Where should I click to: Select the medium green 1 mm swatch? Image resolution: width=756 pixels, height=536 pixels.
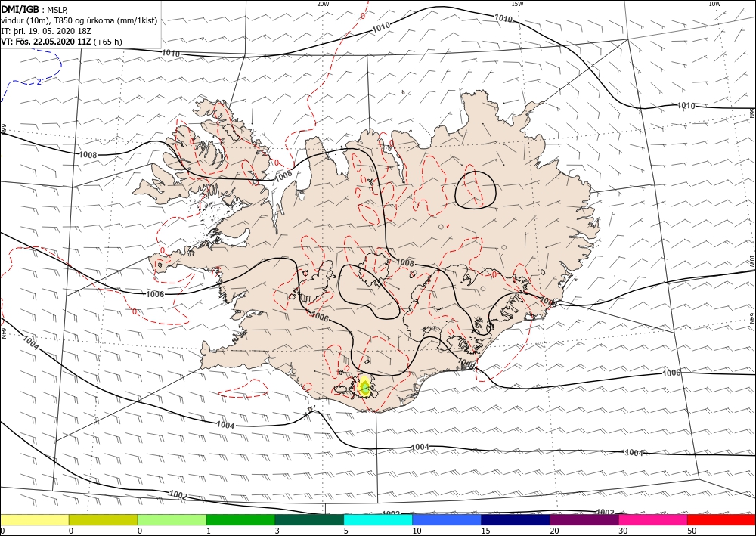240,519
